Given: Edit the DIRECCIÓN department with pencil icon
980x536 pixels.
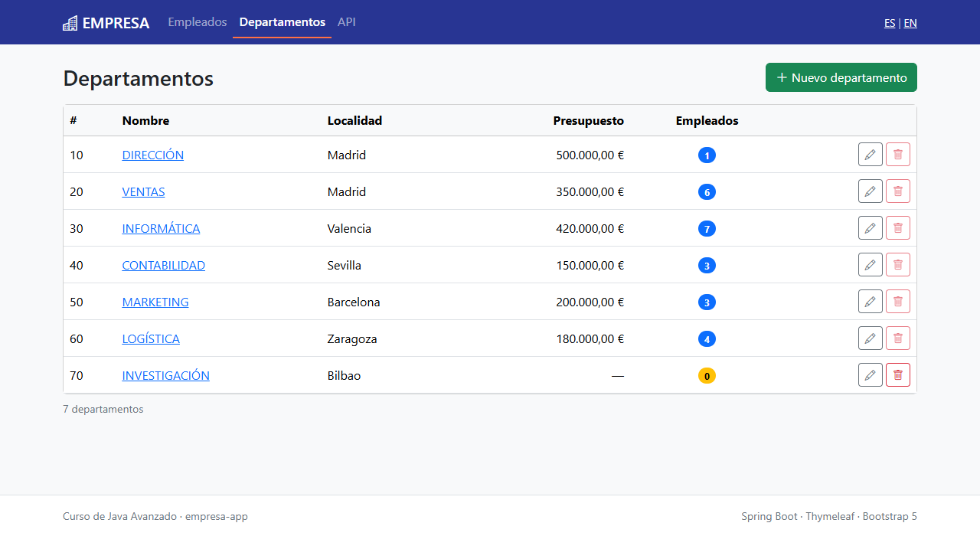Looking at the screenshot, I should 871,155.
